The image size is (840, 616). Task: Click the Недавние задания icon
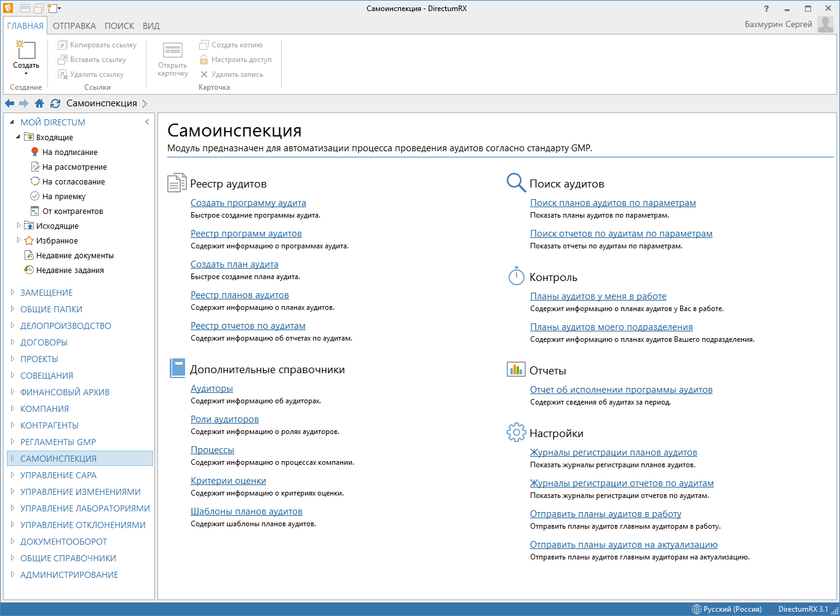click(x=29, y=270)
